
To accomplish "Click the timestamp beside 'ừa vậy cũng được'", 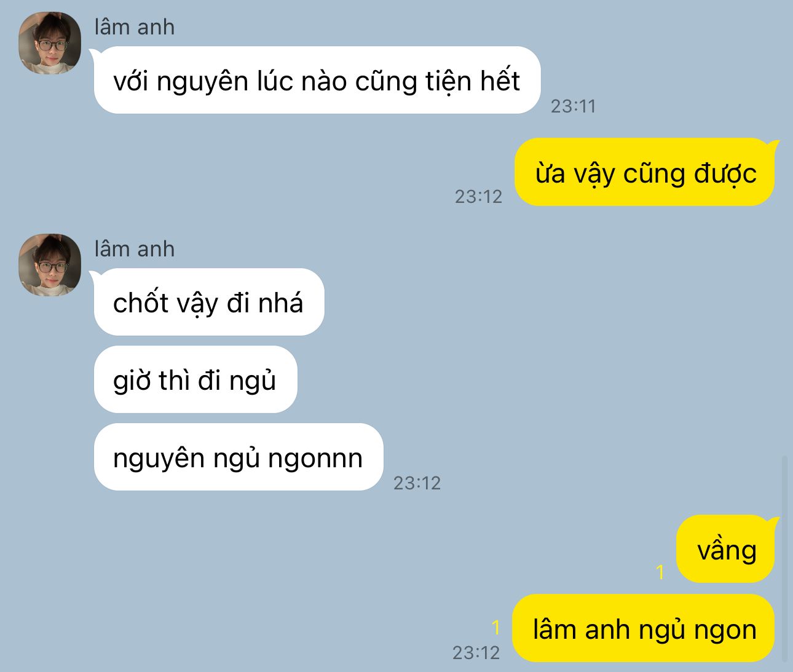I will click(478, 197).
